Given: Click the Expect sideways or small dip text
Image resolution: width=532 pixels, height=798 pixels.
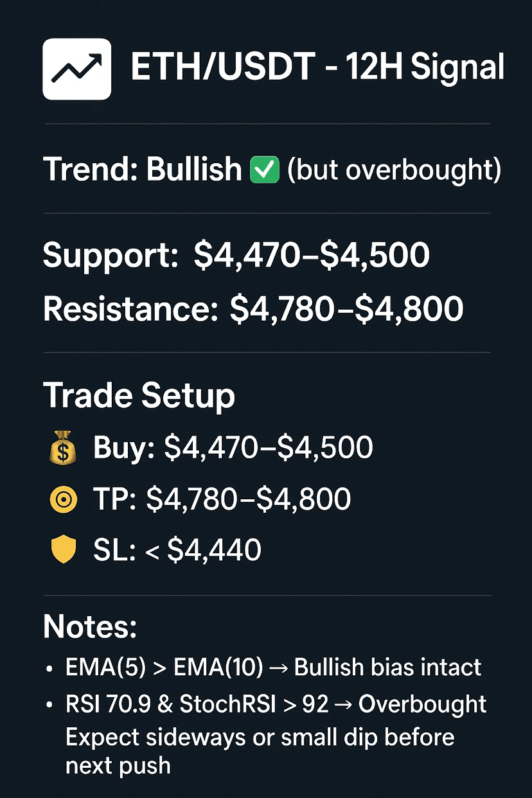Looking at the screenshot, I should click(x=260, y=736).
